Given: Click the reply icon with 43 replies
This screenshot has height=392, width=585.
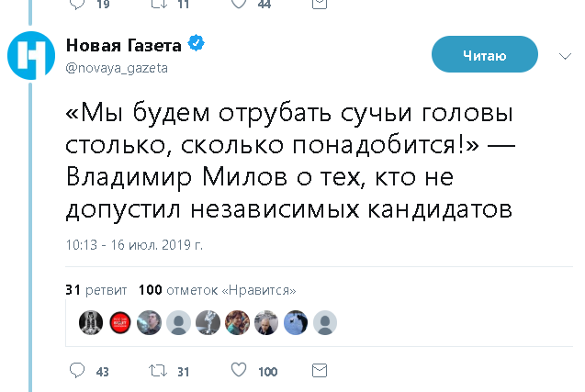Looking at the screenshot, I should click(77, 371).
